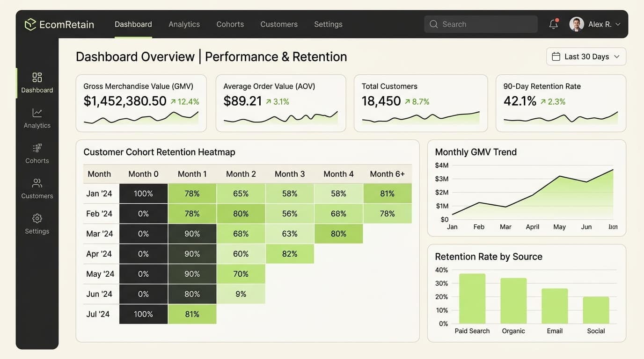This screenshot has height=359, width=644.
Task: Go to the Cohorts top tab
Action: 230,24
